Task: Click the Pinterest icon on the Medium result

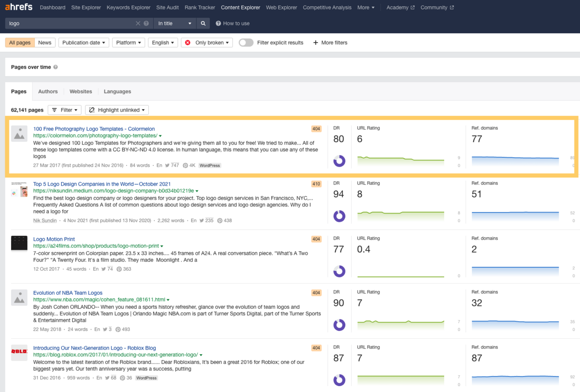Action: coord(219,220)
